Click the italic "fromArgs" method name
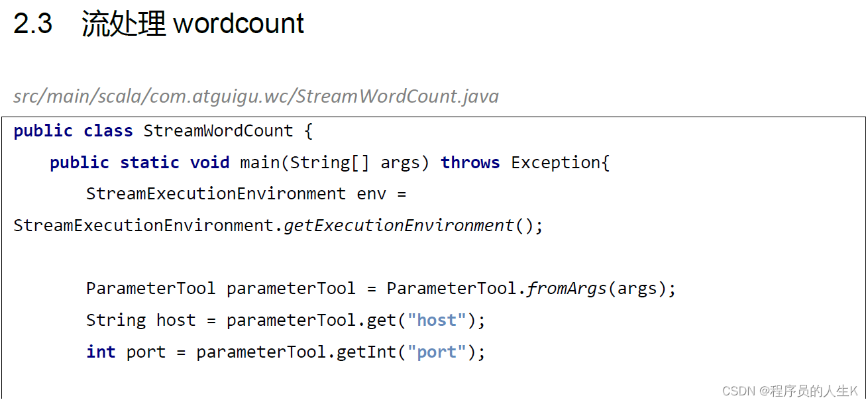Viewport: 868px width, 404px height. (567, 289)
